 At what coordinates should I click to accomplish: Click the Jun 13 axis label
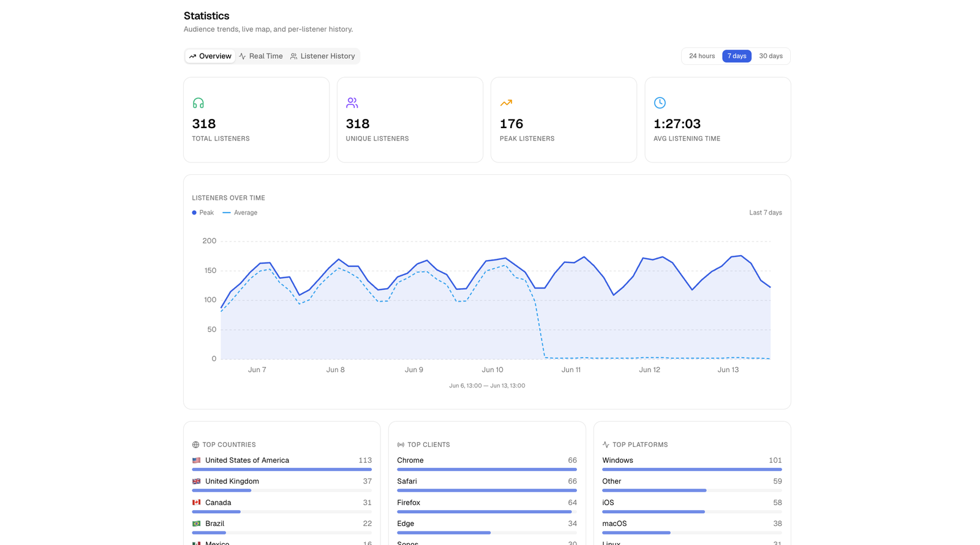click(x=728, y=370)
